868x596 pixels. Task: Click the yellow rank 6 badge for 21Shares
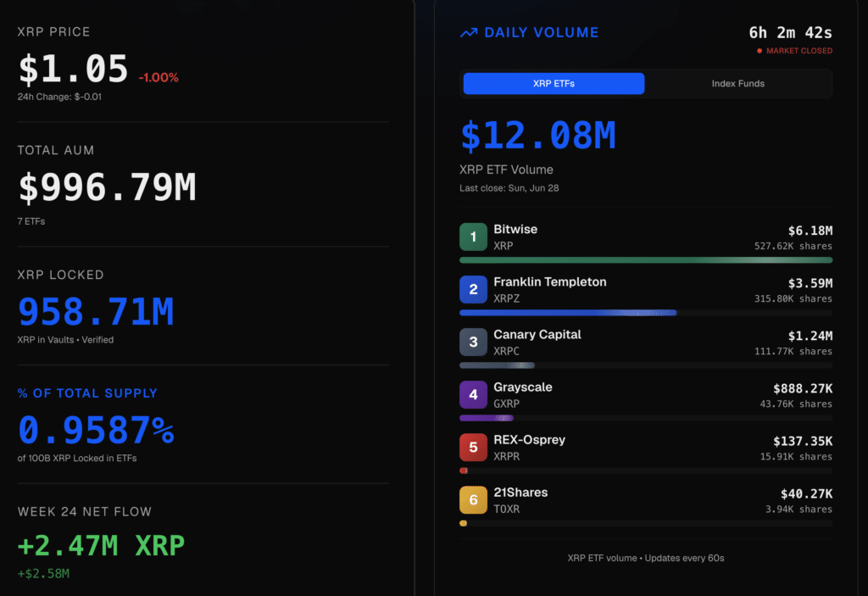point(473,500)
